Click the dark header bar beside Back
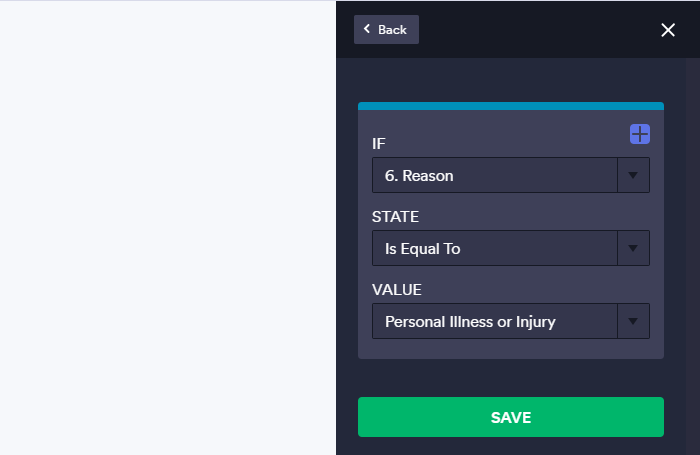700x455 pixels. (530, 30)
